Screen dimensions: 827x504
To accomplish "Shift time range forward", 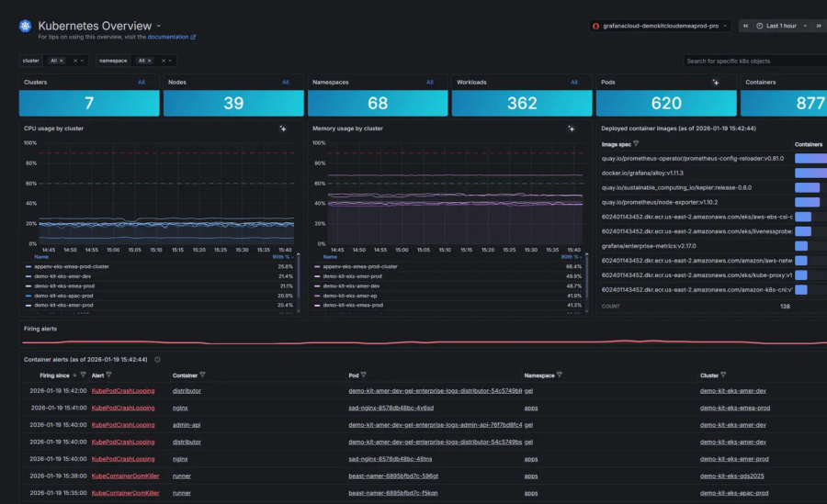I will [819, 26].
